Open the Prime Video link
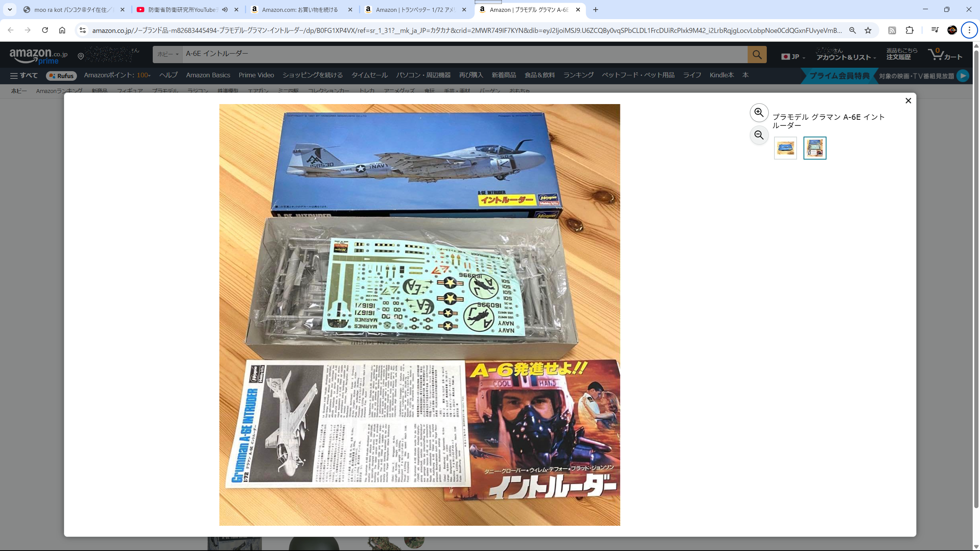Screen dimensions: 980x551 coord(256,75)
